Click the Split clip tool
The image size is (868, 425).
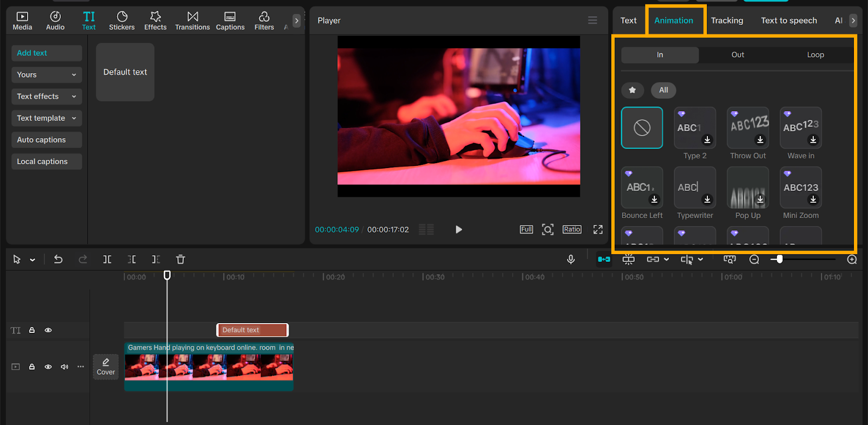[107, 260]
